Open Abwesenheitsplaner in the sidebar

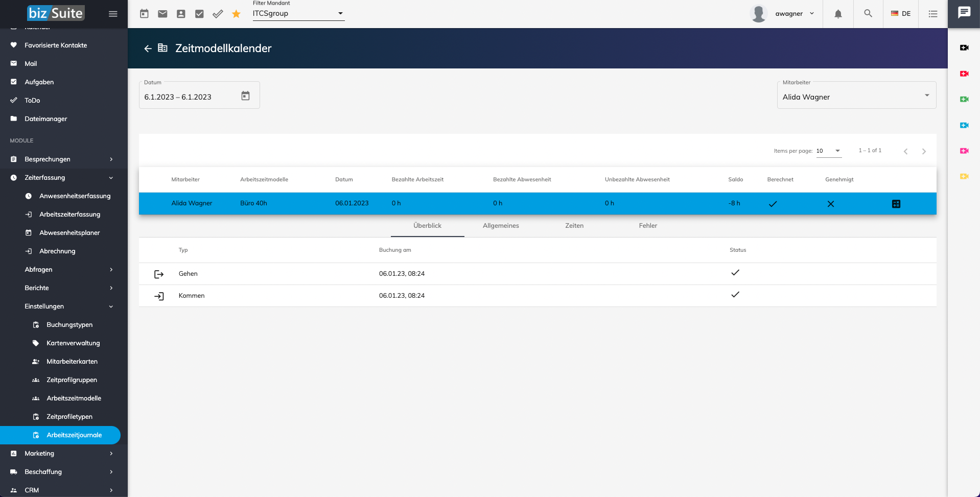point(69,233)
